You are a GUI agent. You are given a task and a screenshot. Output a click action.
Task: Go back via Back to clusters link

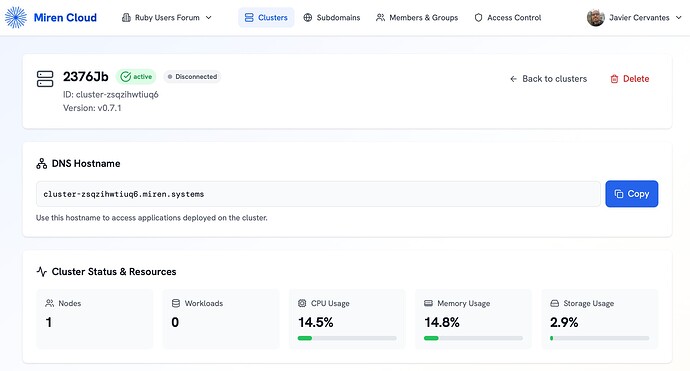(548, 79)
